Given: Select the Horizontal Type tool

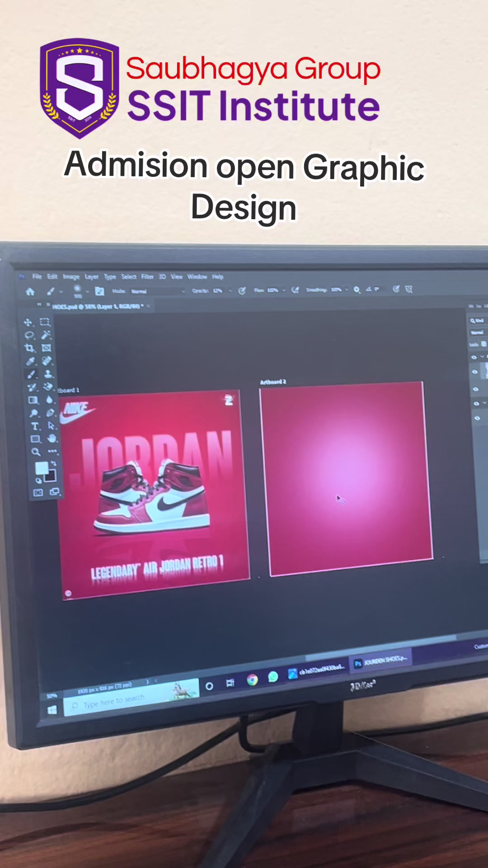Looking at the screenshot, I should click(x=35, y=426).
